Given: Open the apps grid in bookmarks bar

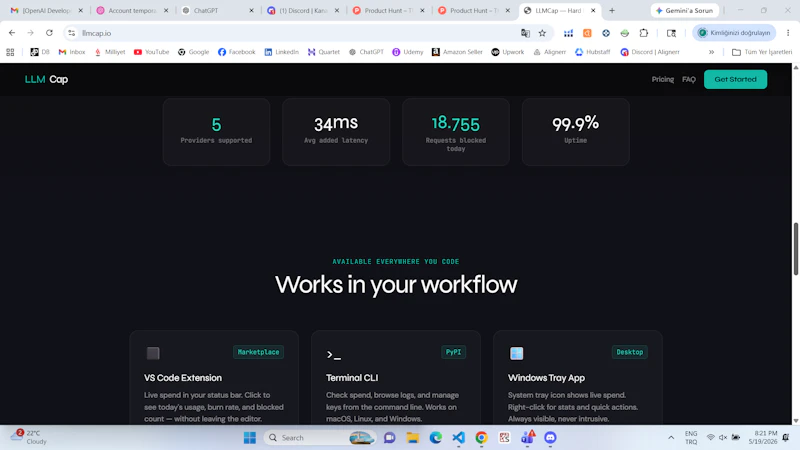Looking at the screenshot, I should click(x=10, y=52).
